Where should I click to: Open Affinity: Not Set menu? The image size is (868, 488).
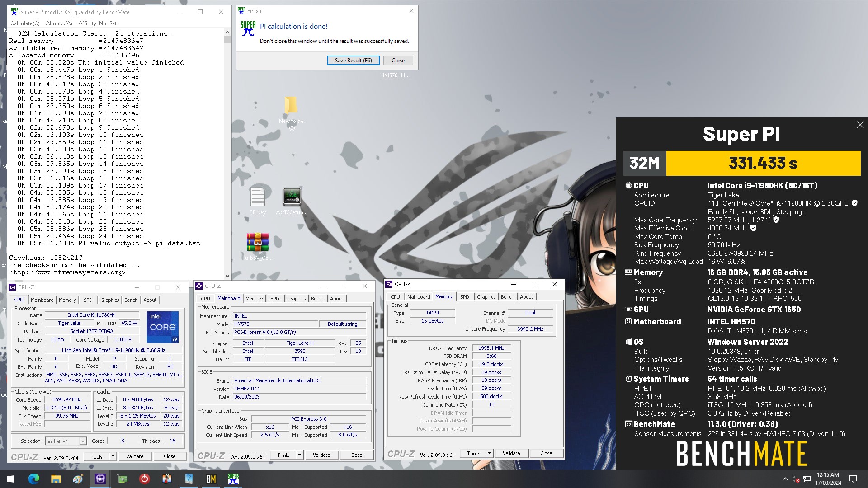[97, 23]
